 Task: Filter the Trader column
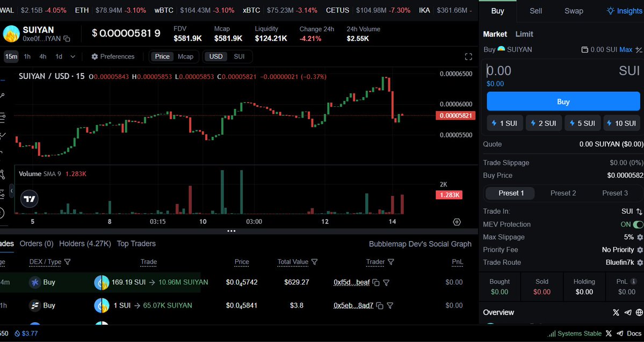point(391,262)
